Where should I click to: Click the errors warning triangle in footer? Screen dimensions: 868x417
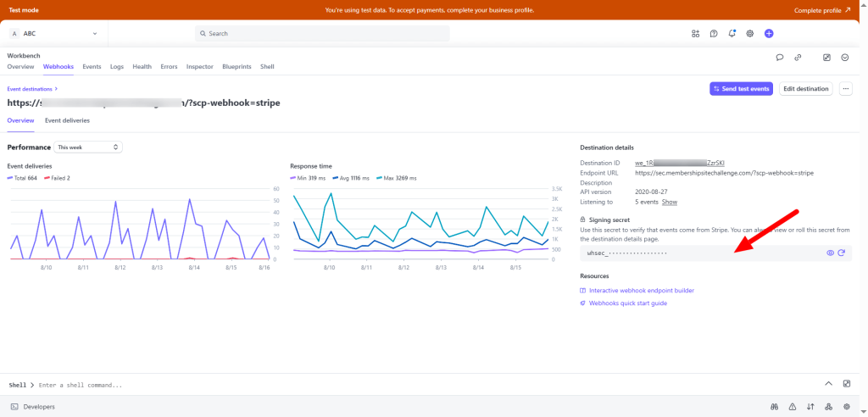[x=793, y=407]
